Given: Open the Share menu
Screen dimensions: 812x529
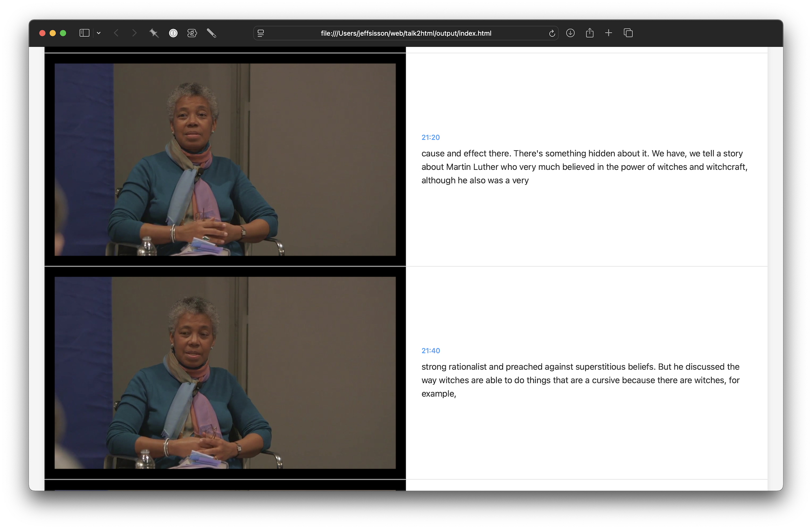Looking at the screenshot, I should click(x=590, y=33).
